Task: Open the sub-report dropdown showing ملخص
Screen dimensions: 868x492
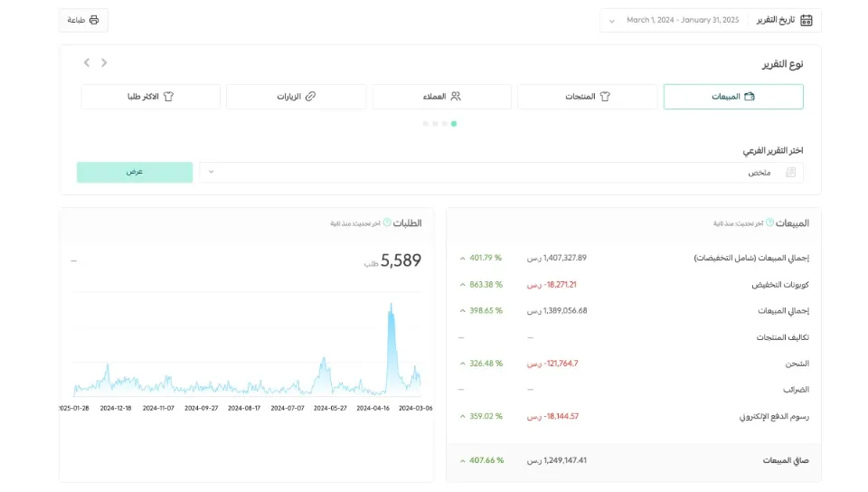Action: [x=501, y=172]
